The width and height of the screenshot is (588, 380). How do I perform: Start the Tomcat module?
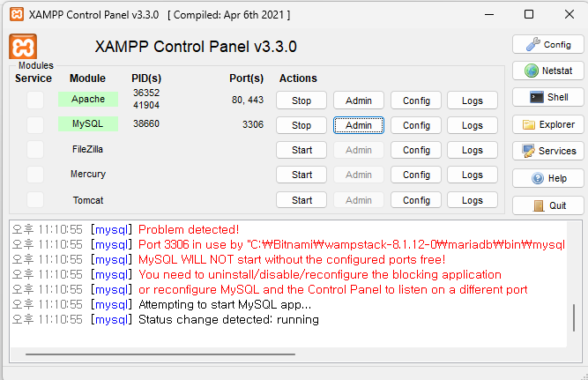(301, 200)
